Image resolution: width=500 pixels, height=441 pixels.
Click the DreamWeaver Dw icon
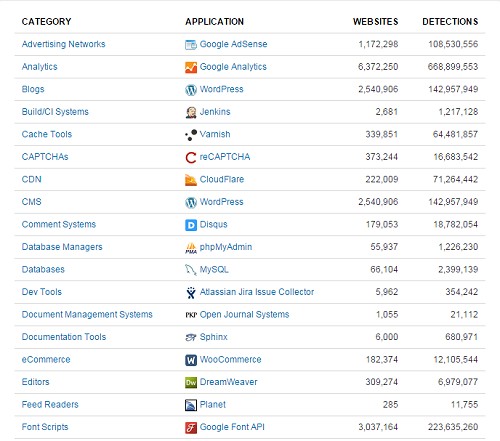point(191,383)
